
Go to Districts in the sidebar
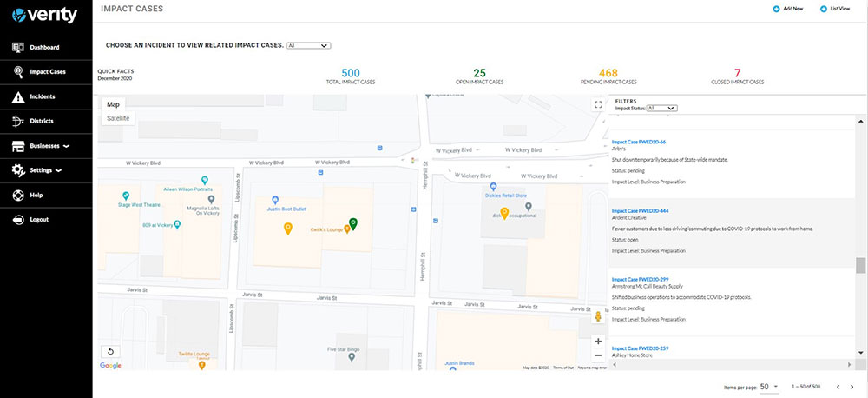[41, 121]
